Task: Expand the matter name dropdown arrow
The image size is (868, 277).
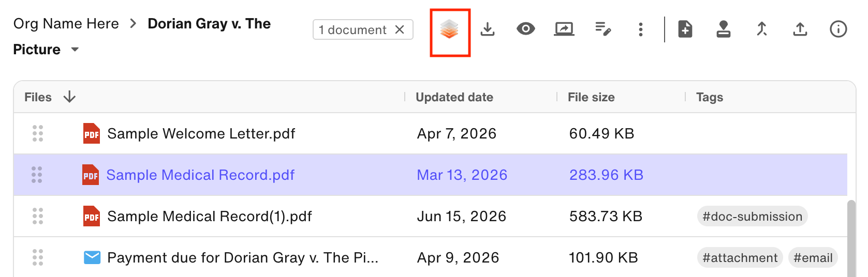Action: [75, 50]
